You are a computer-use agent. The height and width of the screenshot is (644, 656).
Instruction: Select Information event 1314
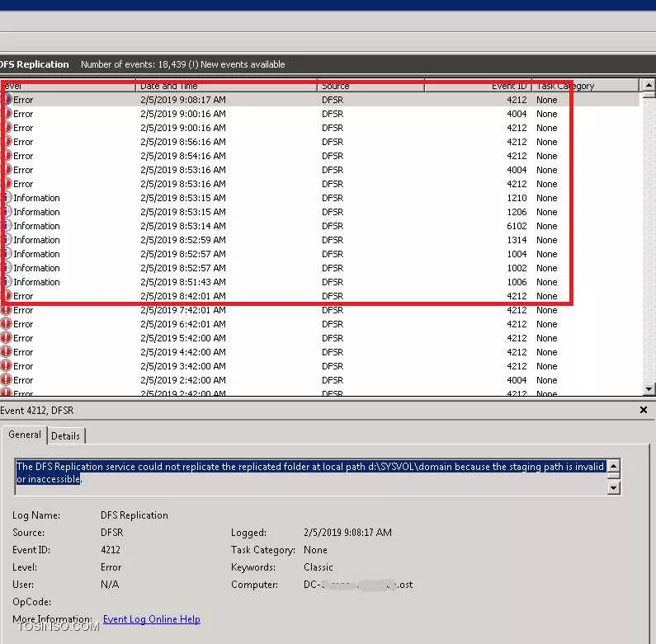pos(319,240)
